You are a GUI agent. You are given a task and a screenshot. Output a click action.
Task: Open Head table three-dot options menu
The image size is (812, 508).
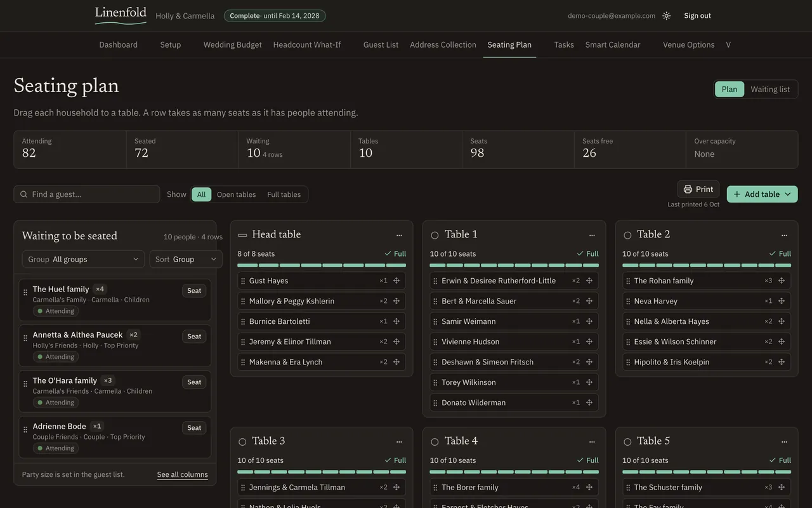point(399,235)
